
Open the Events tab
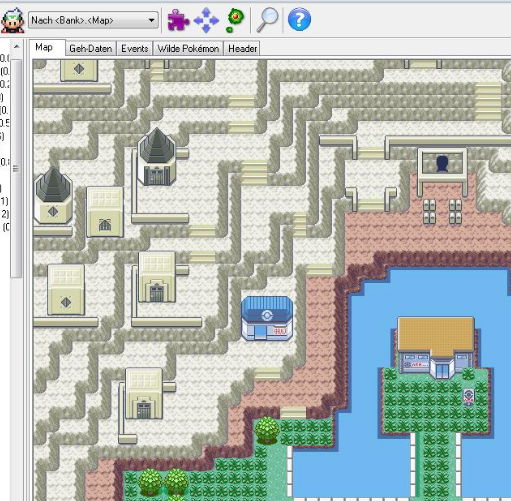[x=135, y=49]
